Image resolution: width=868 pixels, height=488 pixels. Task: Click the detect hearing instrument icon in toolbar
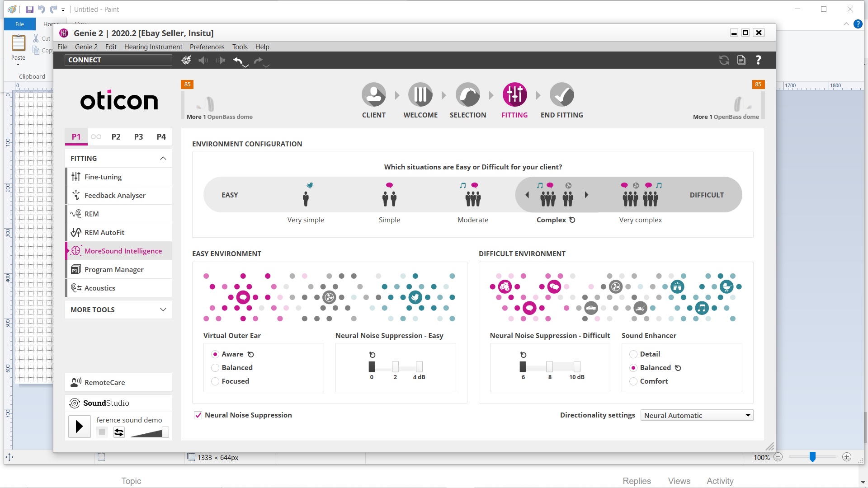click(186, 60)
